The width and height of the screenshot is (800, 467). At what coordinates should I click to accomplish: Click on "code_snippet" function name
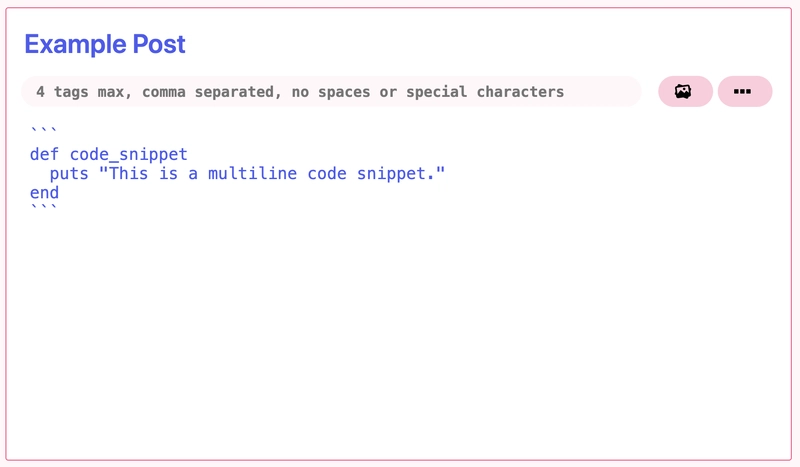[129, 154]
